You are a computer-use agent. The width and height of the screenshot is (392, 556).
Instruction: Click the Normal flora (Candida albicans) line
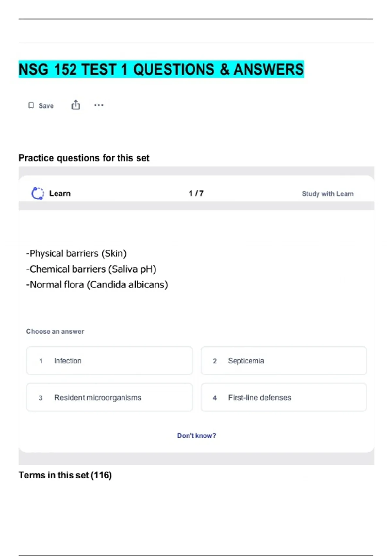pyautogui.click(x=97, y=285)
